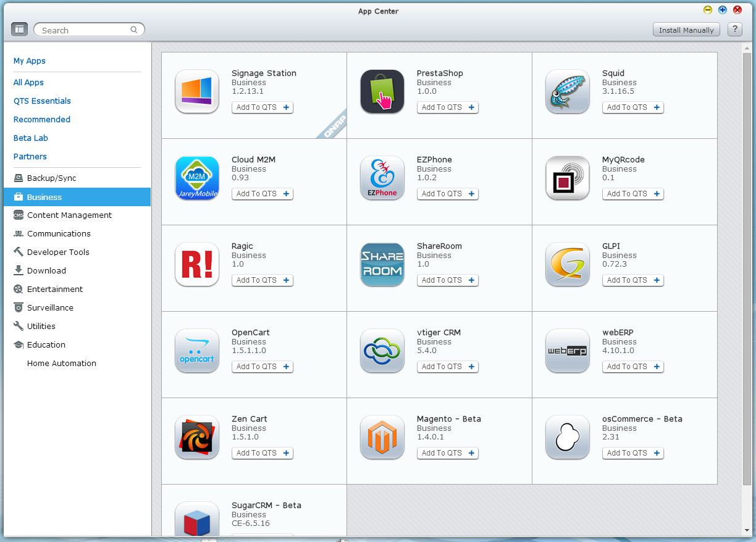The image size is (756, 542).
Task: Add Cloud M2M to QTS
Action: [262, 194]
